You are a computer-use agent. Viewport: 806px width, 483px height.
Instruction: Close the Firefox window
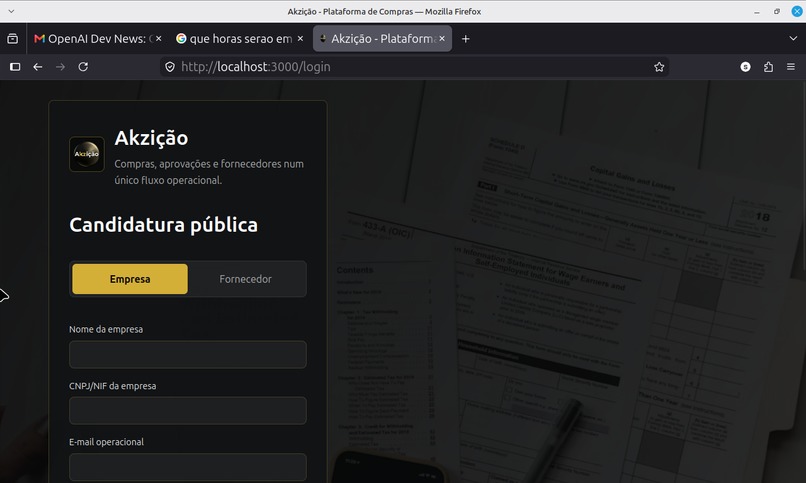click(797, 11)
